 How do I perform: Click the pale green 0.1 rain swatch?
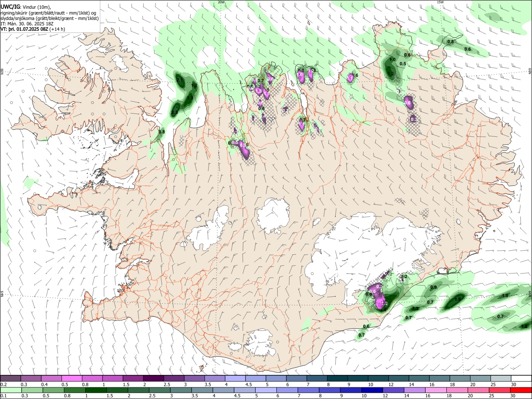pyautogui.click(x=10, y=390)
